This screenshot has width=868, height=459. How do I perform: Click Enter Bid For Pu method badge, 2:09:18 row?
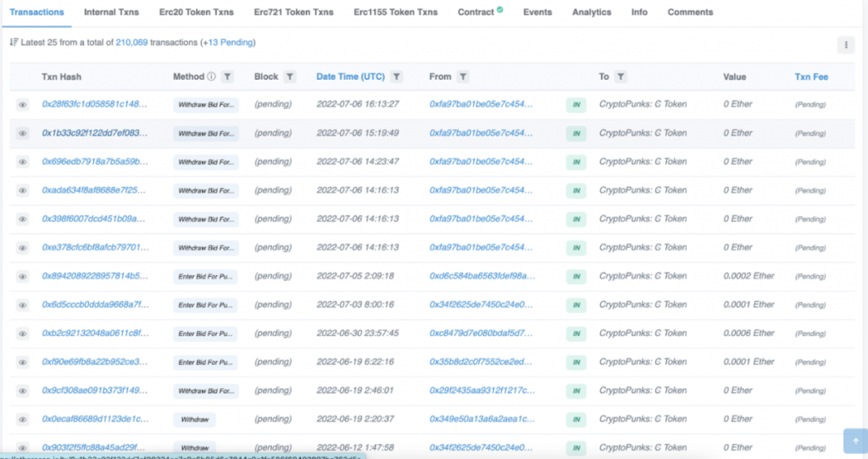click(x=205, y=276)
